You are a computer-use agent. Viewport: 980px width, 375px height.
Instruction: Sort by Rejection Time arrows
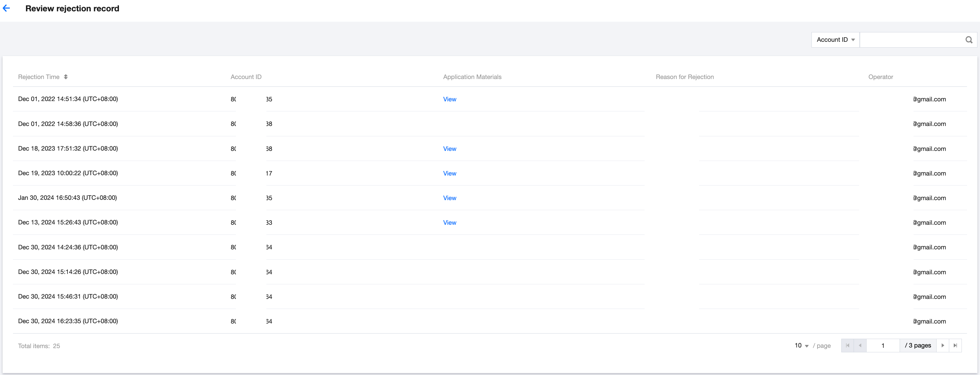click(66, 77)
